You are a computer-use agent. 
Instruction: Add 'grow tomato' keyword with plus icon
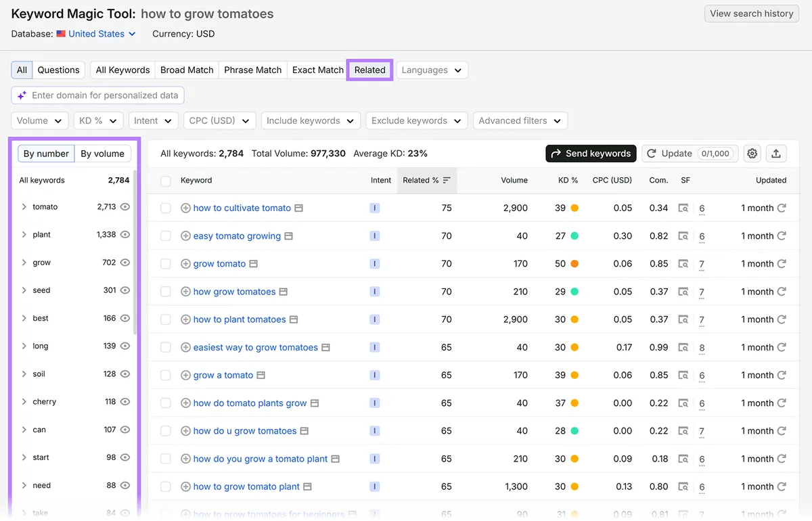point(185,264)
